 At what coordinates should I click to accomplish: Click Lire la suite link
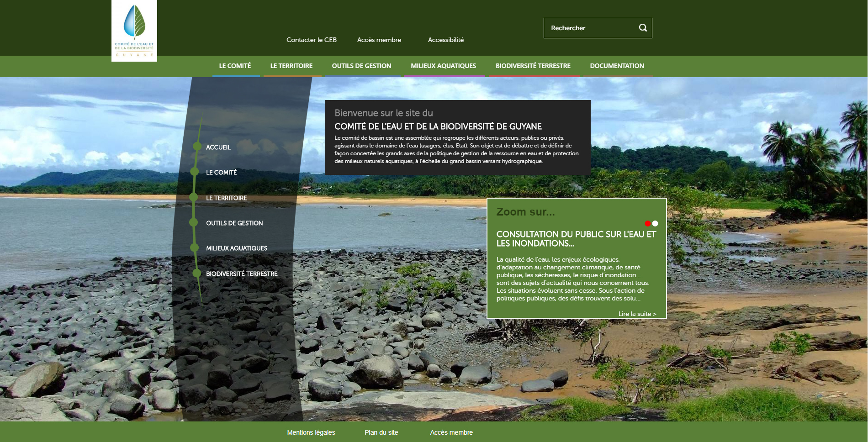pyautogui.click(x=637, y=314)
